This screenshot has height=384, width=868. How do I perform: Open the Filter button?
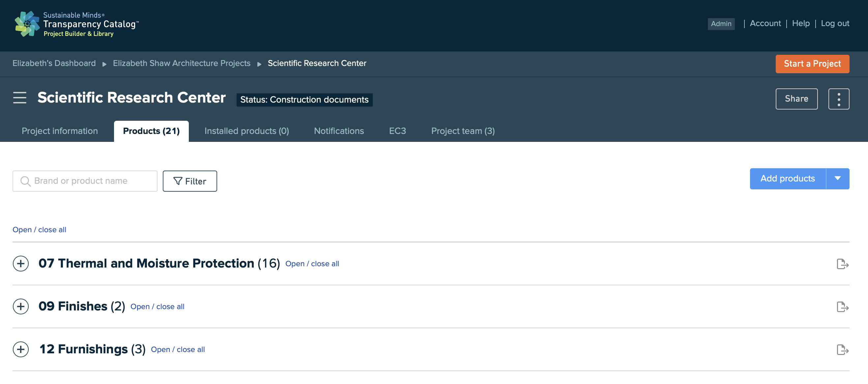pos(190,181)
